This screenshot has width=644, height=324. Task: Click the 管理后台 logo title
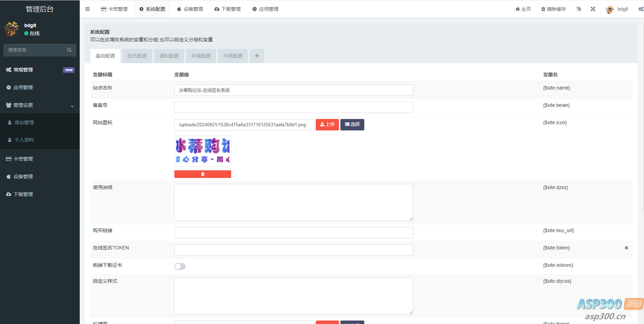point(40,9)
